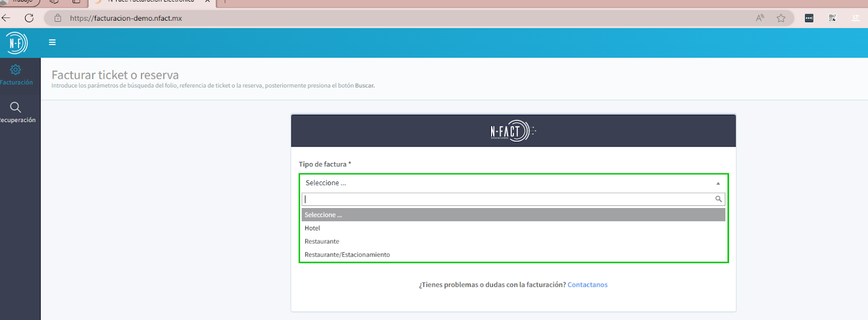Open Facturación gear icon in sidebar
The image size is (868, 320).
pyautogui.click(x=16, y=70)
